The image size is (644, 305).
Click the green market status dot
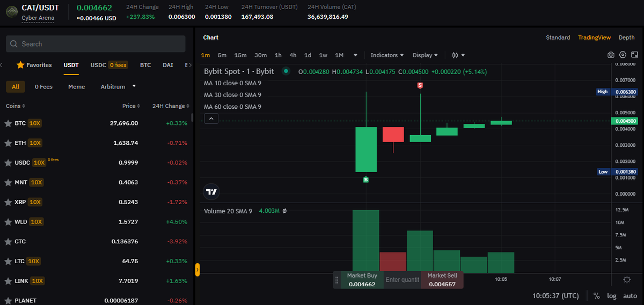click(x=286, y=71)
